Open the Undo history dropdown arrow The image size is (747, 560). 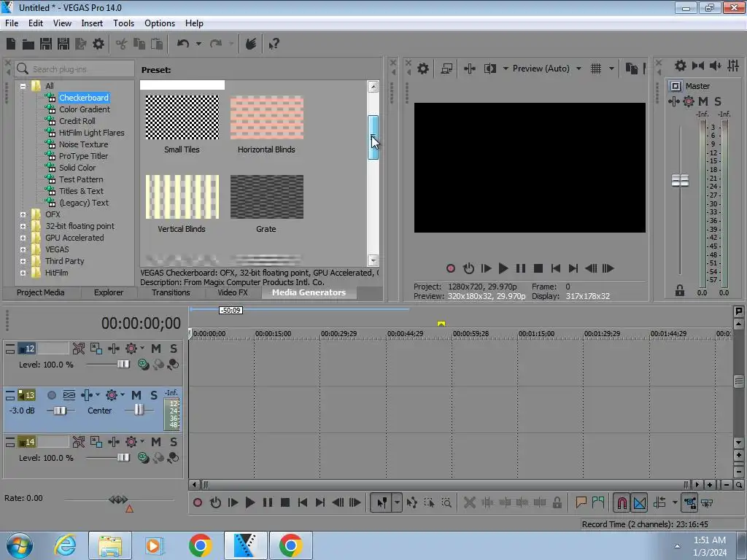point(198,44)
